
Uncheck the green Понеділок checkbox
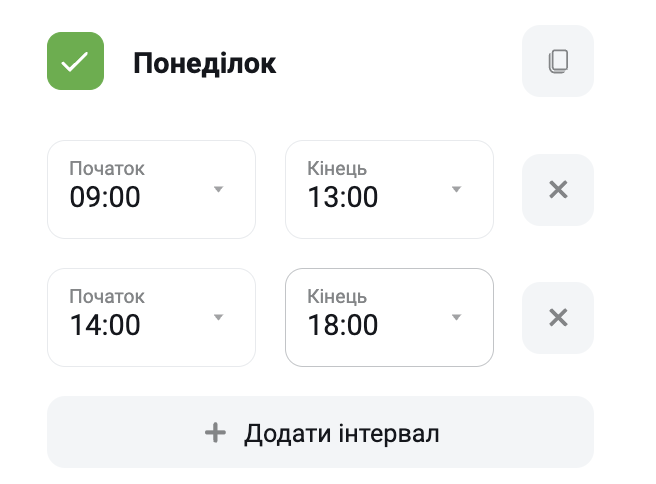(x=75, y=61)
